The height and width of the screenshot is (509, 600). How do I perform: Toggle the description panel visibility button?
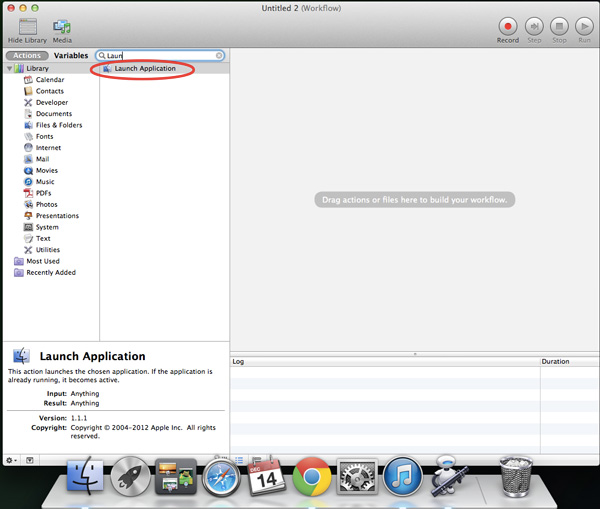30,460
